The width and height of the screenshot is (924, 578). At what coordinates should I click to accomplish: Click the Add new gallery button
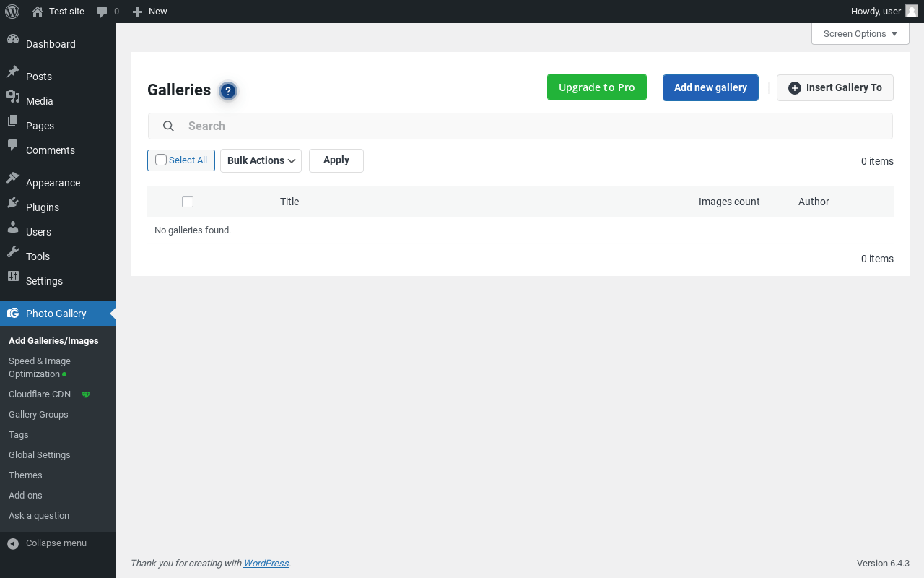pyautogui.click(x=710, y=87)
